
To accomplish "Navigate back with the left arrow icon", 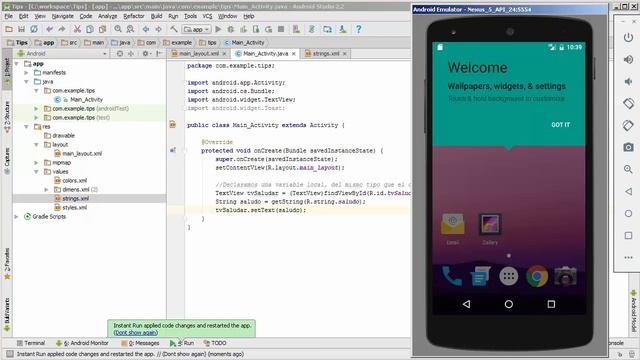I will coord(146,29).
